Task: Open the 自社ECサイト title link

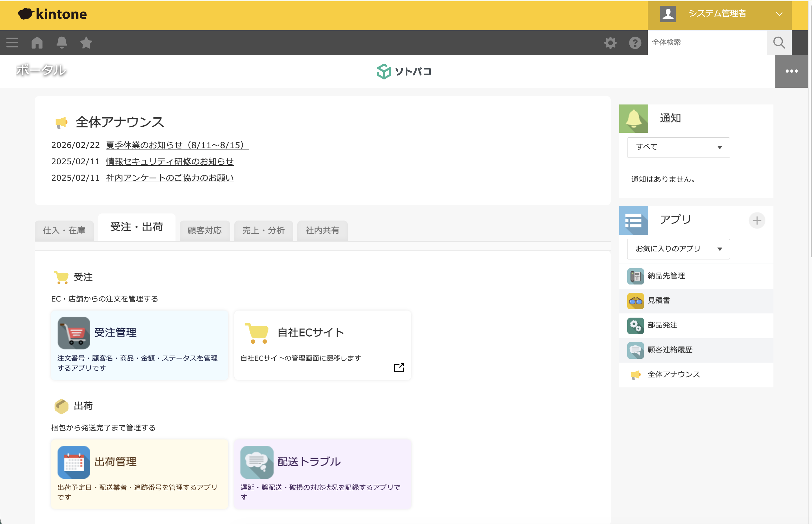Action: tap(311, 332)
